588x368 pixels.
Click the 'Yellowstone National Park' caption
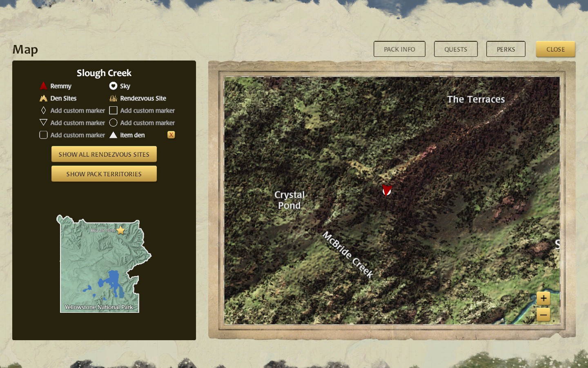click(x=99, y=307)
